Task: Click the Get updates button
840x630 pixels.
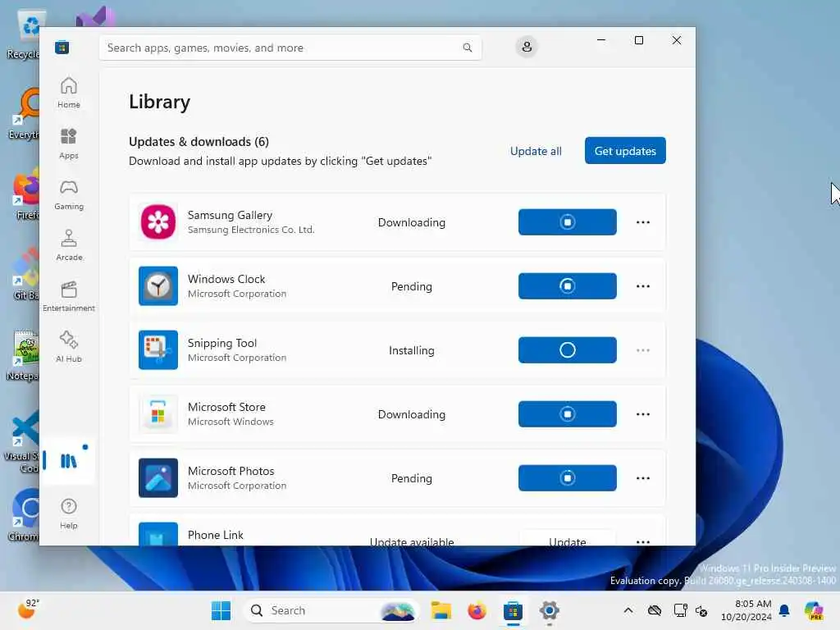Action: click(x=625, y=151)
